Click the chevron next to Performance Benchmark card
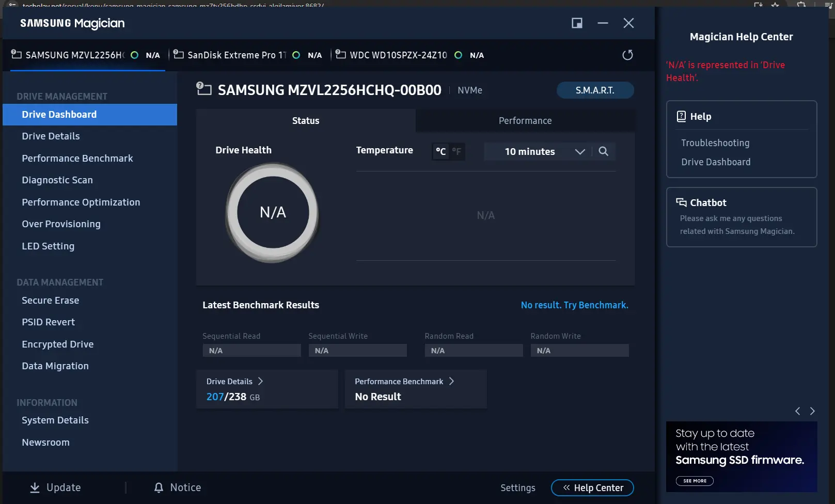The width and height of the screenshot is (835, 504). [451, 381]
